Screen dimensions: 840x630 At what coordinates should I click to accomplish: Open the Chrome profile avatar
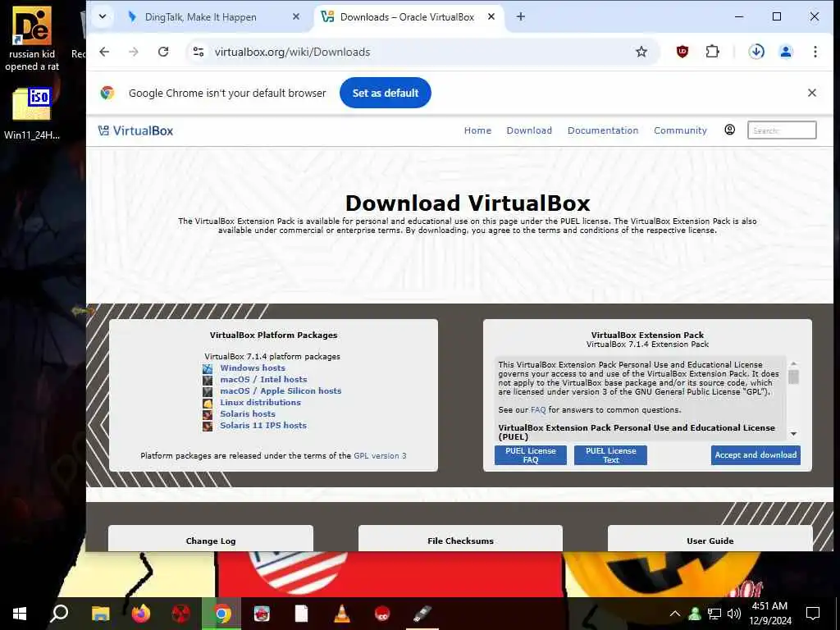tap(786, 52)
